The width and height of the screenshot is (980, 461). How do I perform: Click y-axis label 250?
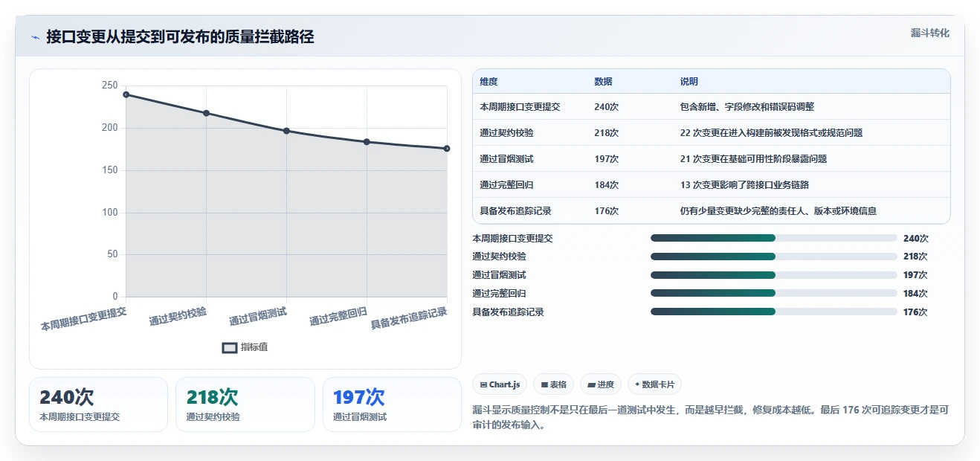click(110, 86)
